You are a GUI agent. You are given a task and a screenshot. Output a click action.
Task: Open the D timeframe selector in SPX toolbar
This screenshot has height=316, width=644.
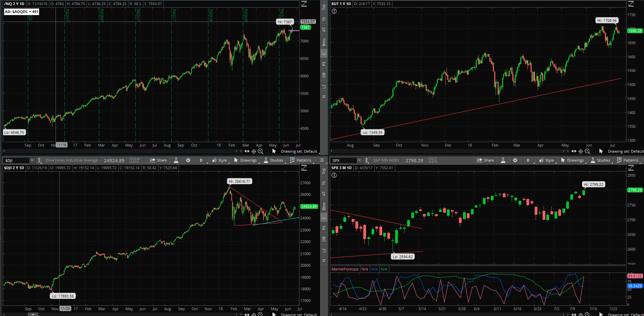coord(528,160)
